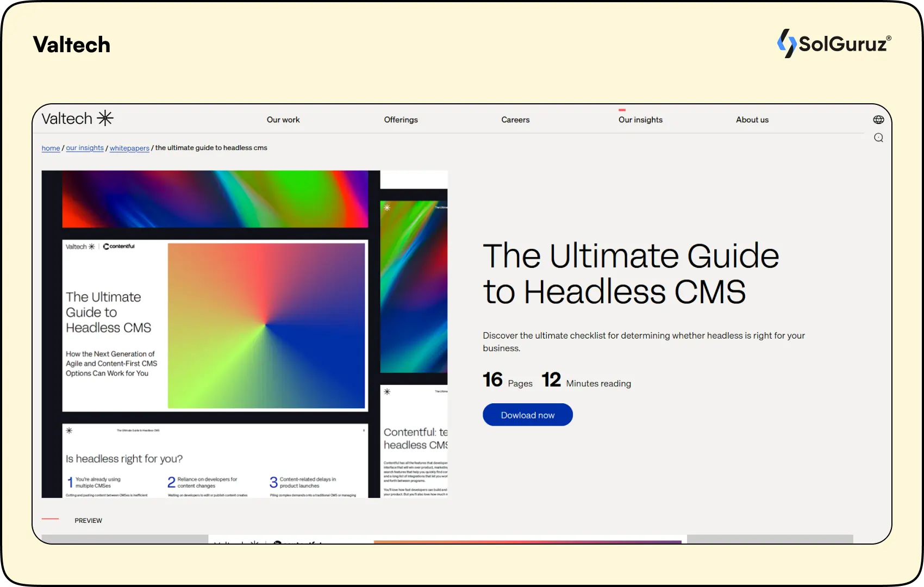Follow the home breadcrumb link

click(x=51, y=148)
